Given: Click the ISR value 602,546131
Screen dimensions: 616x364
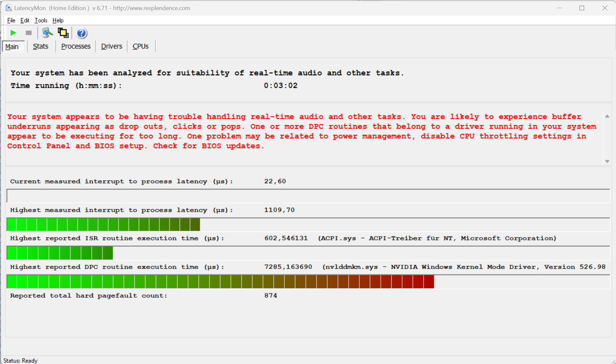Looking at the screenshot, I should 286,238.
